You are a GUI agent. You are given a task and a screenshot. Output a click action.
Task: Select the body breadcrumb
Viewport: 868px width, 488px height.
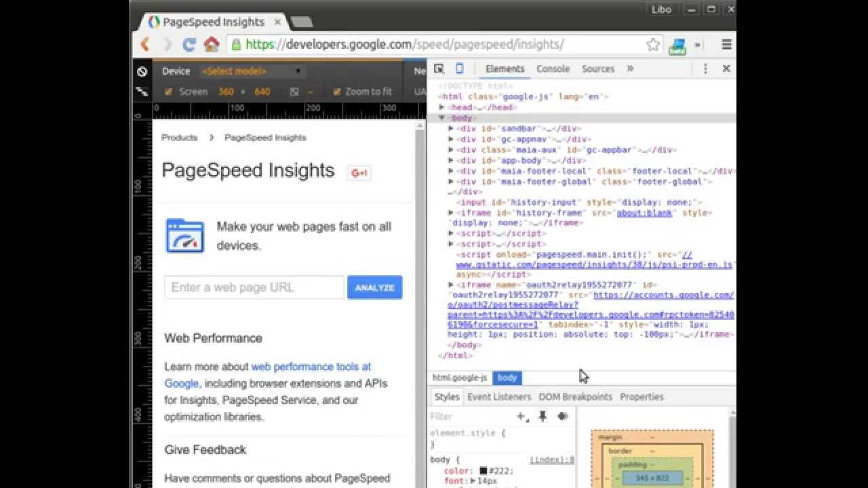click(x=507, y=378)
